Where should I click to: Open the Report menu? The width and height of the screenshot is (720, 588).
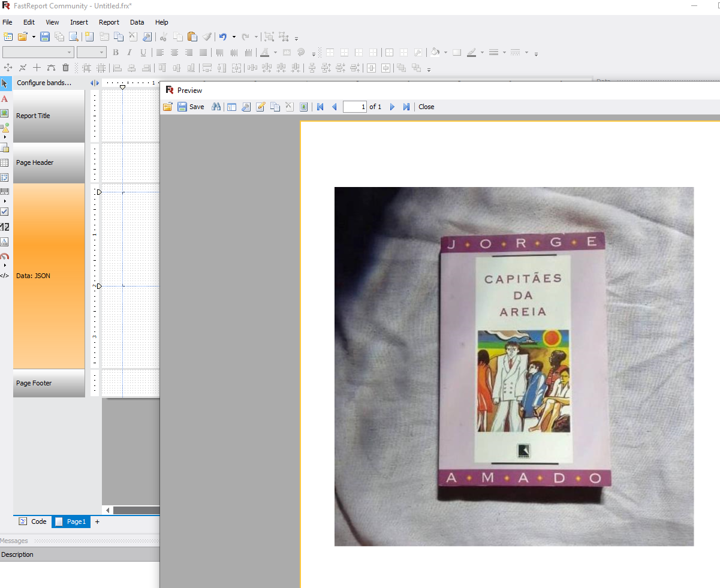coord(109,22)
